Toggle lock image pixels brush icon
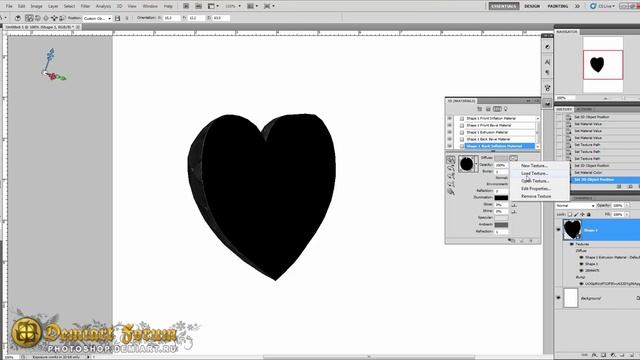This screenshot has height=360, width=640. (576, 214)
